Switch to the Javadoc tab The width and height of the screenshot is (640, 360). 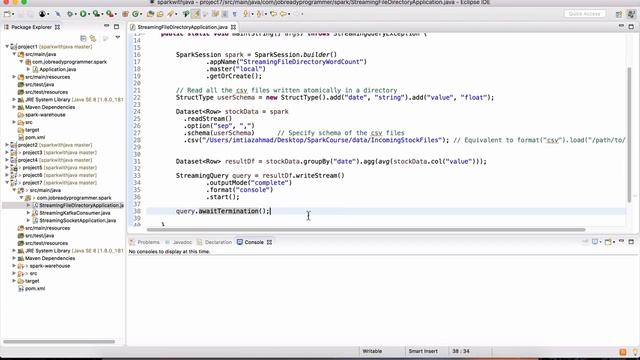click(178, 242)
